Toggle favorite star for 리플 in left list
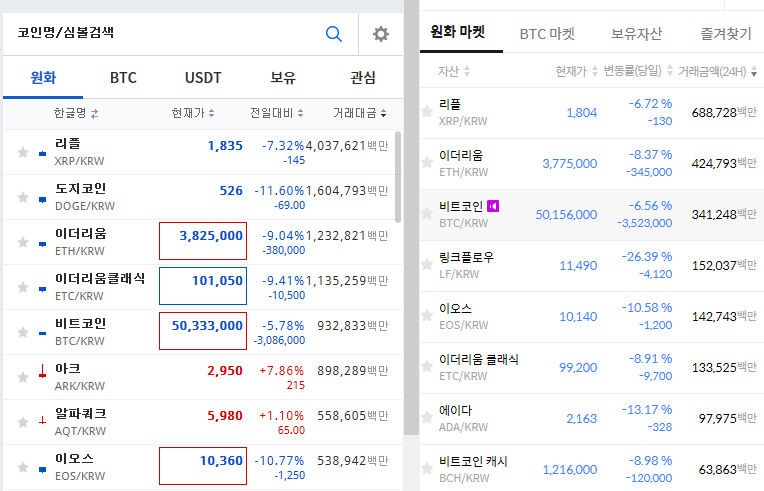This screenshot has height=491, width=764. tap(23, 152)
